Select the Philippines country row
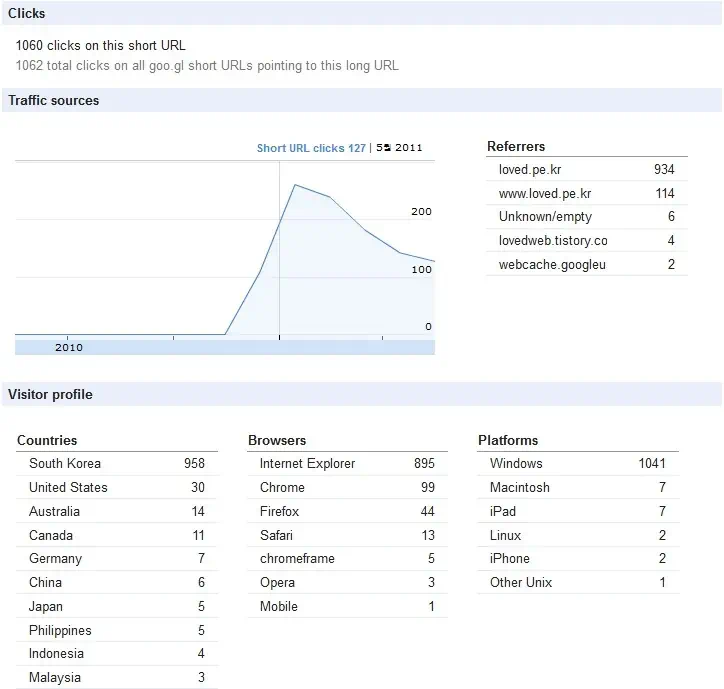Screen dimensions: 724x689 pos(117,631)
